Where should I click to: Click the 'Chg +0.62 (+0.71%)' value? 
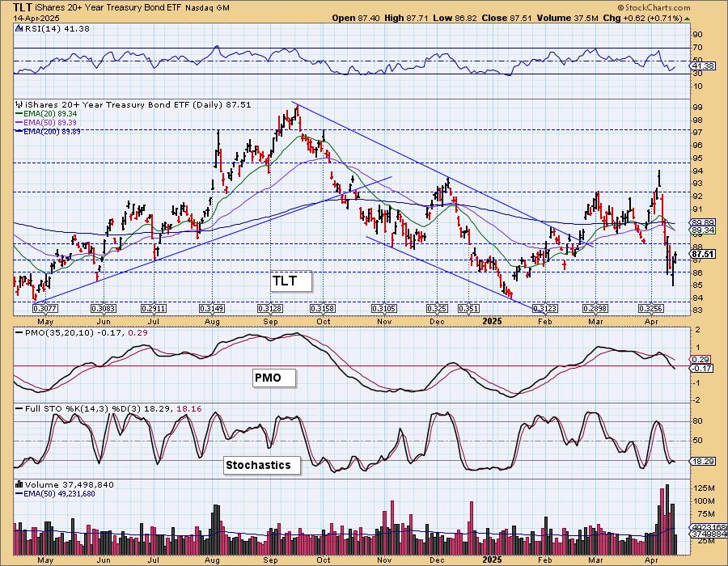[x=643, y=18]
